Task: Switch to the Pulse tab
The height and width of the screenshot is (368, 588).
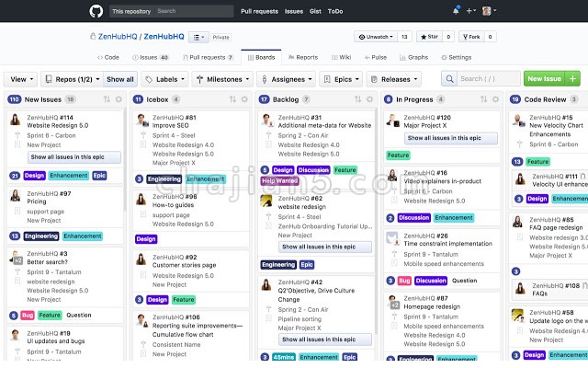Action: [376, 57]
